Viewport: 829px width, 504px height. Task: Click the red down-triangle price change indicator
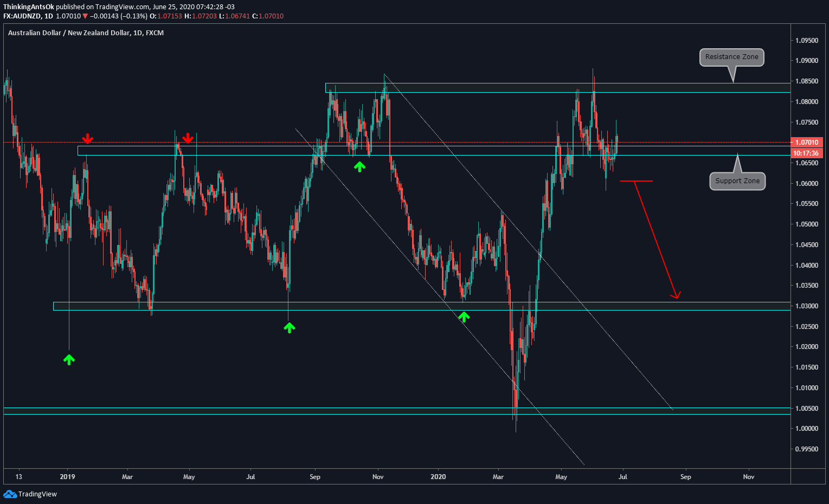point(85,16)
